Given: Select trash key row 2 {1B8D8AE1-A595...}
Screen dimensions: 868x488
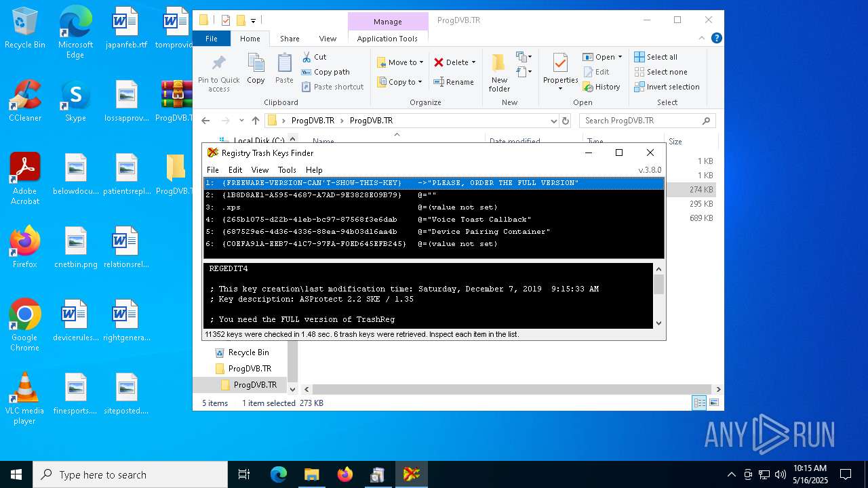Looking at the screenshot, I should (x=433, y=195).
